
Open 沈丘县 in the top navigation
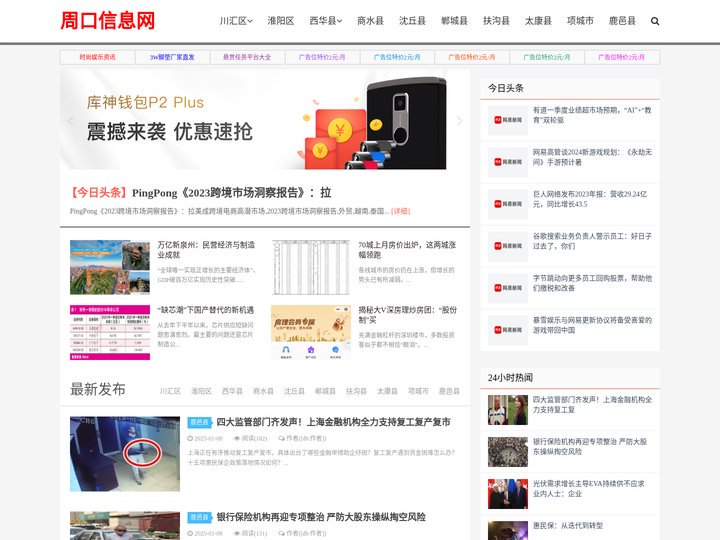tap(412, 21)
